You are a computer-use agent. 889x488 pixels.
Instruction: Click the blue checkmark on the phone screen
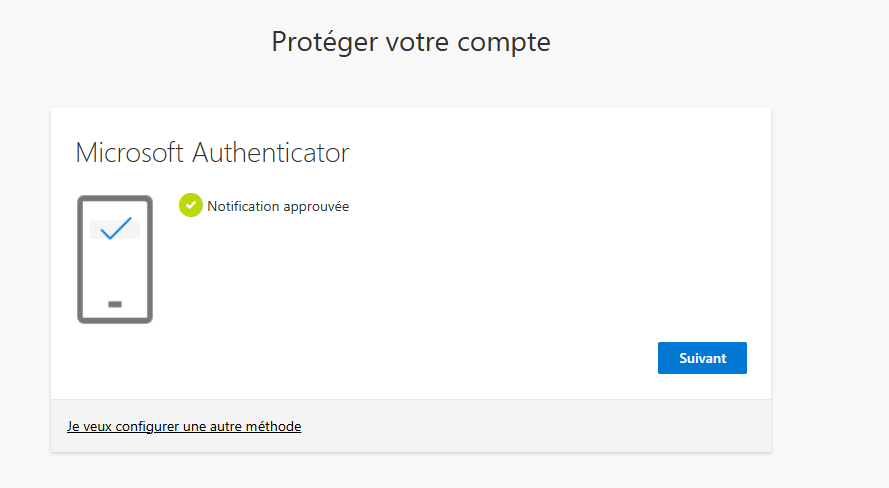[x=116, y=229]
